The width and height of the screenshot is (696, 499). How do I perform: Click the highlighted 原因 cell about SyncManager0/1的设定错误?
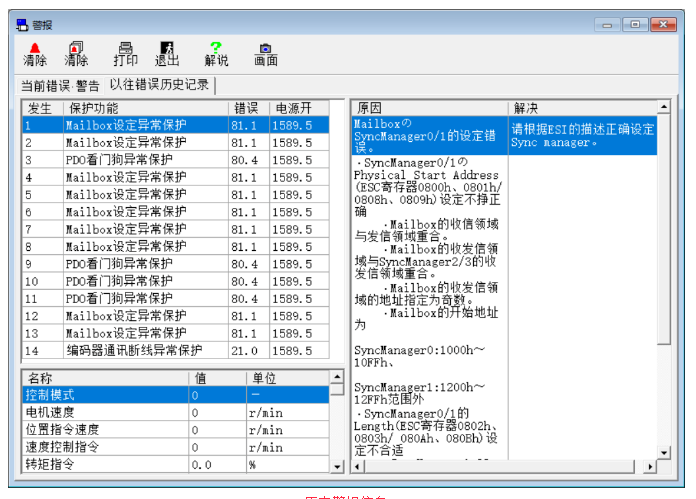point(430,135)
